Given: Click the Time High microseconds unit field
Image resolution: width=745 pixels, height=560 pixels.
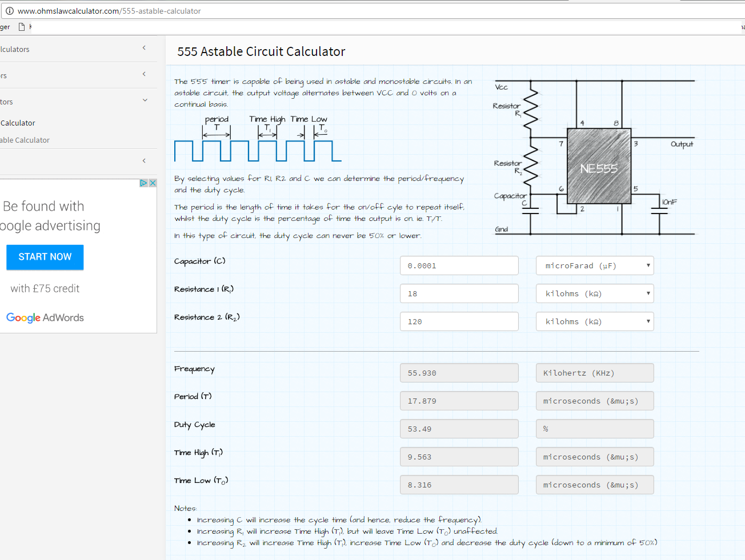Looking at the screenshot, I should pos(595,457).
